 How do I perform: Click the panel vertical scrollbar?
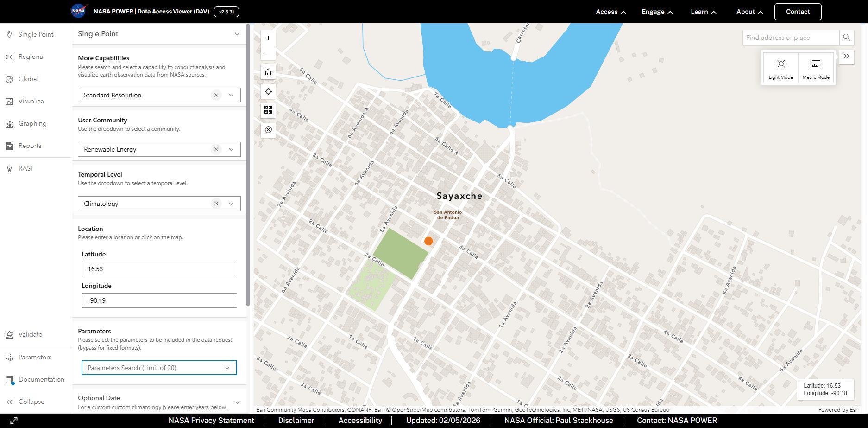[248, 165]
